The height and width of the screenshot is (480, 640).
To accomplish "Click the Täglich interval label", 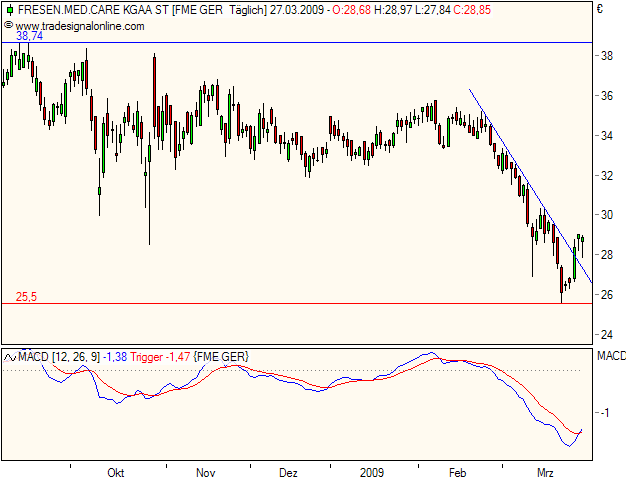I will (247, 9).
